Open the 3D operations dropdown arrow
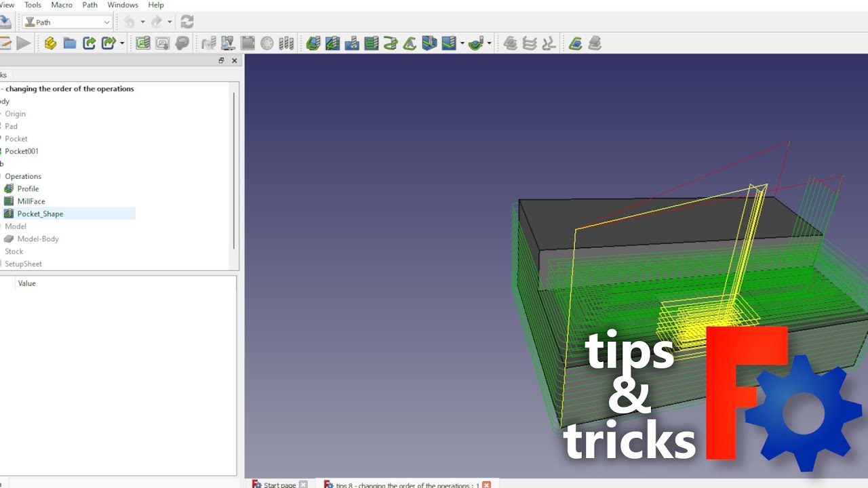This screenshot has width=868, height=488. [489, 43]
